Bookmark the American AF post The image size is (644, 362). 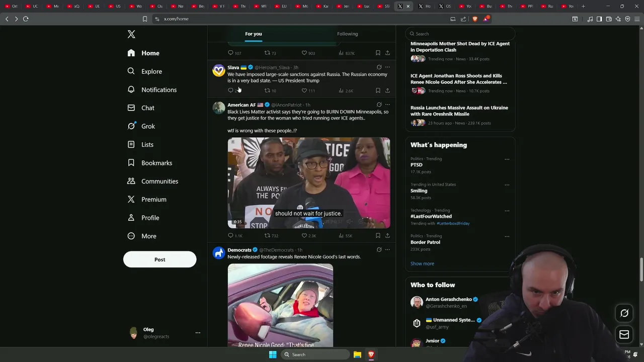(378, 235)
